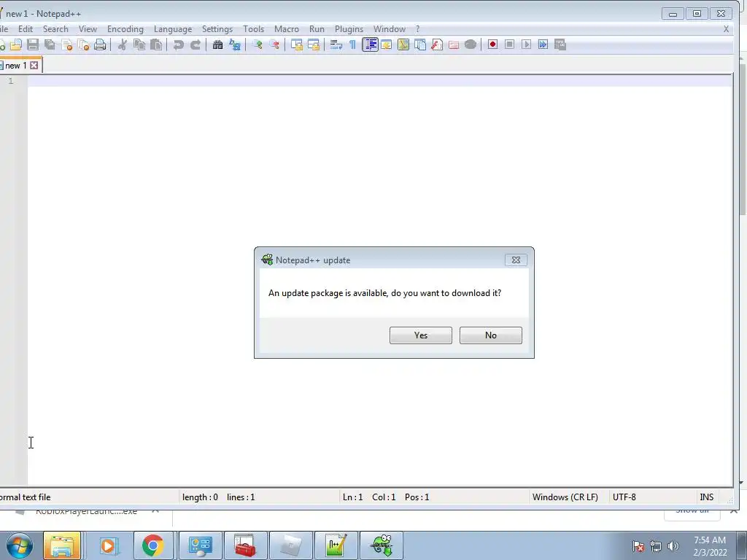Viewport: 747px width, 560px height.
Task: Open the Plugins menu
Action: click(x=349, y=29)
